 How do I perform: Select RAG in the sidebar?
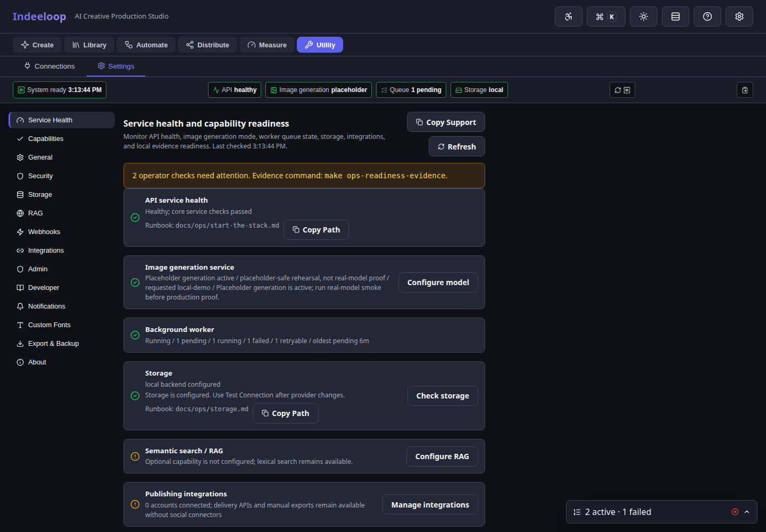(62, 213)
